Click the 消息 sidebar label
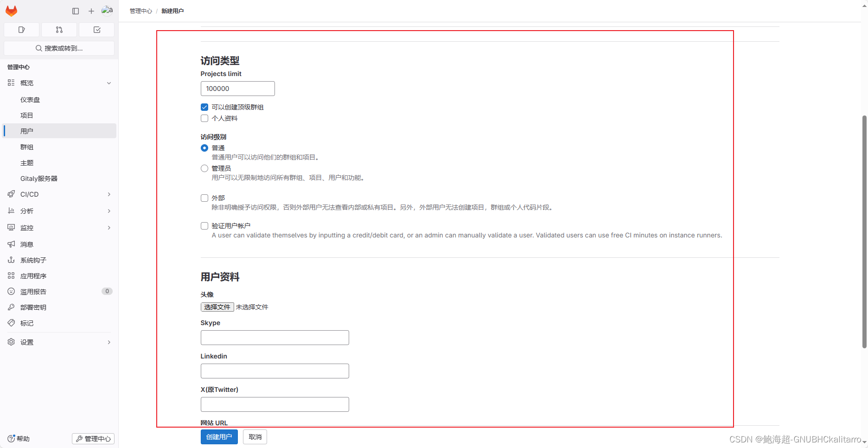 27,244
